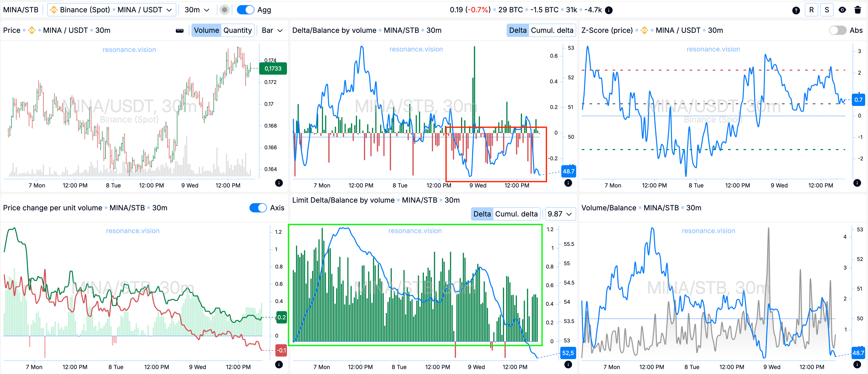Click the 9 Wed label on Price chart axis
The height and width of the screenshot is (374, 868).
tap(190, 185)
